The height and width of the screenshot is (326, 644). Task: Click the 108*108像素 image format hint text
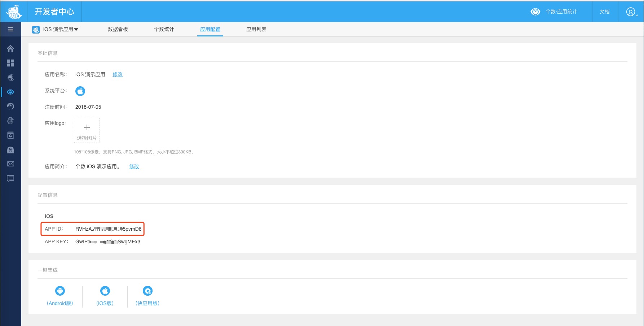135,152
